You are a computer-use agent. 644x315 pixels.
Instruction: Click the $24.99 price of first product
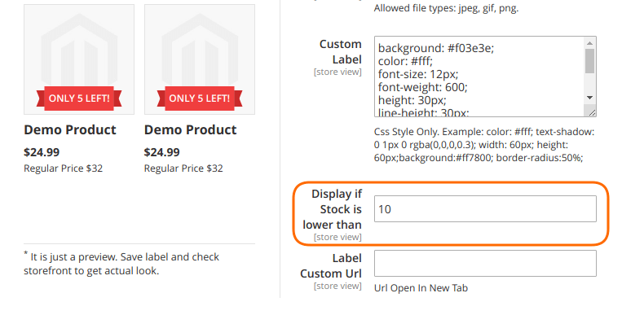point(42,152)
